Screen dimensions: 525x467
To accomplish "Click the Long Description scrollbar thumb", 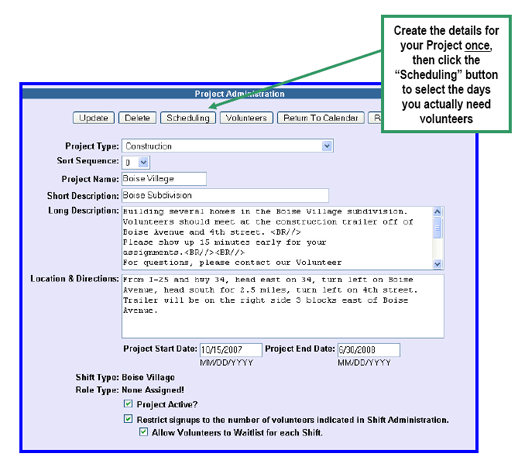I will [x=438, y=228].
